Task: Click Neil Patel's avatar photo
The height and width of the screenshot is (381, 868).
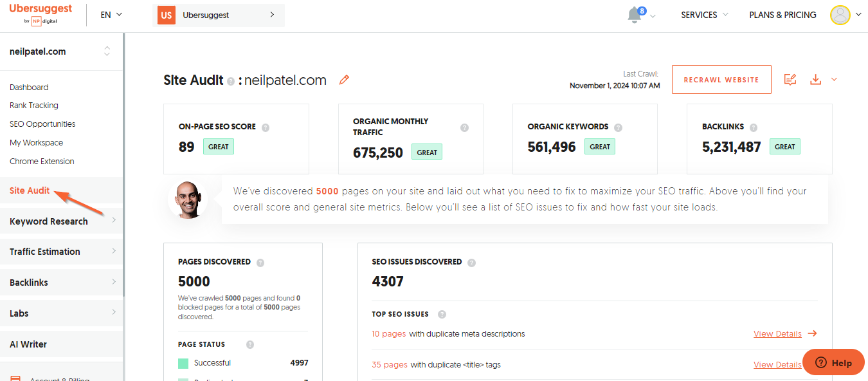Action: click(187, 200)
